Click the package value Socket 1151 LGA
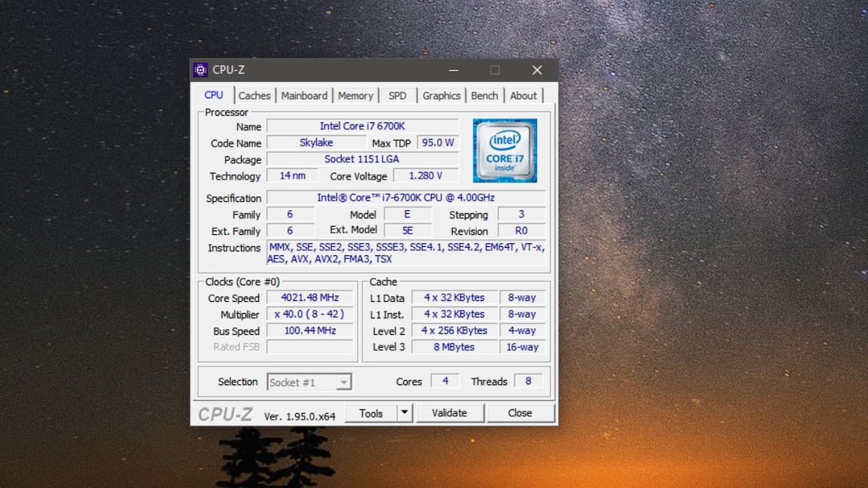Image resolution: width=868 pixels, height=488 pixels. [363, 159]
